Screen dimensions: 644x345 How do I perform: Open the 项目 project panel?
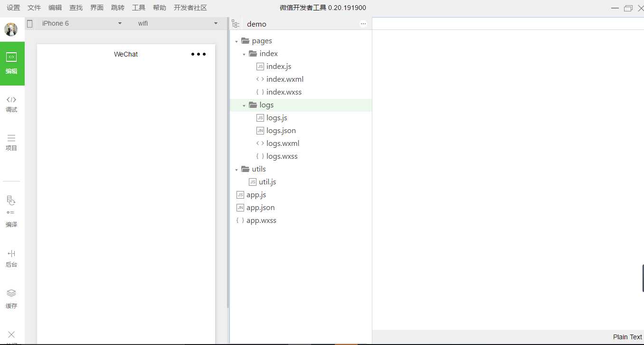[11, 143]
